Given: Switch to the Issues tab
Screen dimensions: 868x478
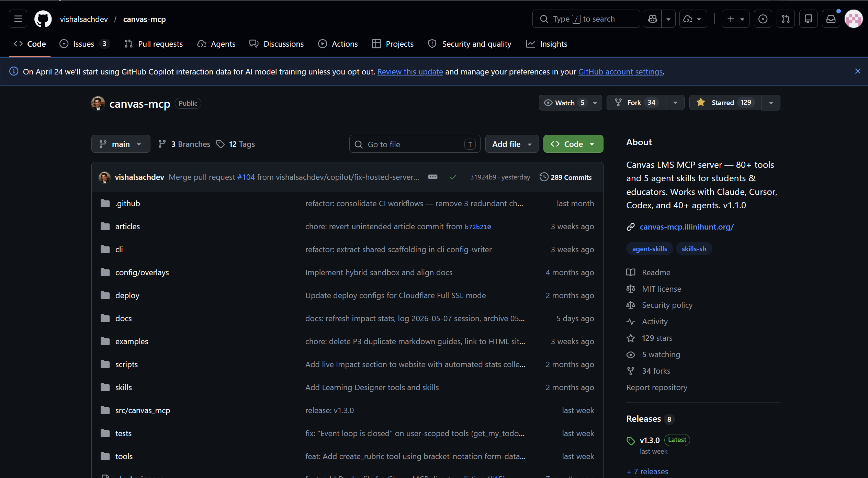Looking at the screenshot, I should click(84, 44).
